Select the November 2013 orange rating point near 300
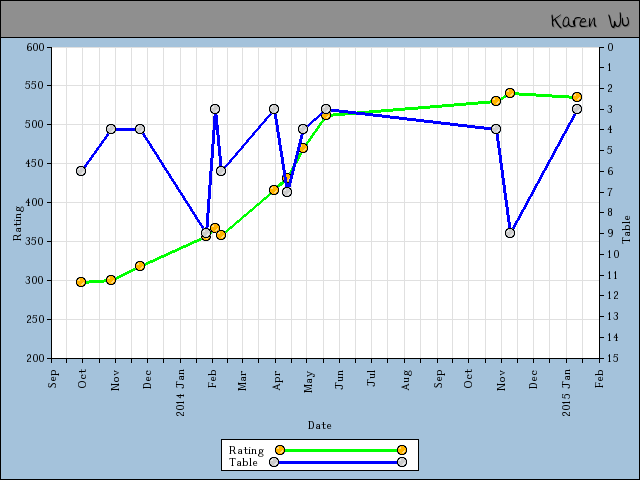This screenshot has width=640, height=480. pos(111,280)
